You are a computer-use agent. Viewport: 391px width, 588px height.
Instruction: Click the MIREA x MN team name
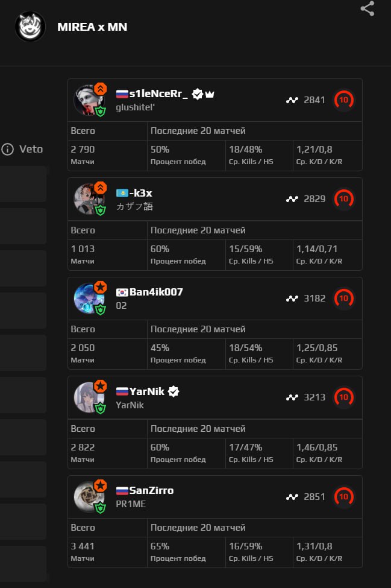click(92, 27)
